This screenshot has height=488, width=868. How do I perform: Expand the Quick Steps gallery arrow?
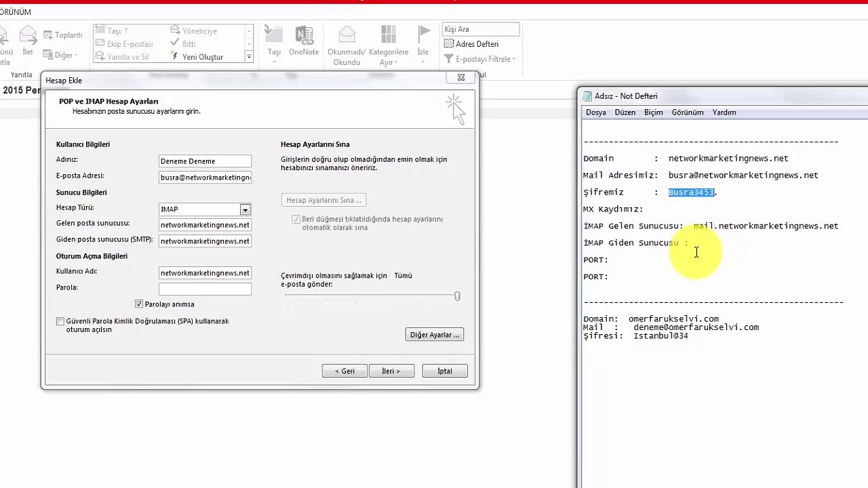coord(249,57)
